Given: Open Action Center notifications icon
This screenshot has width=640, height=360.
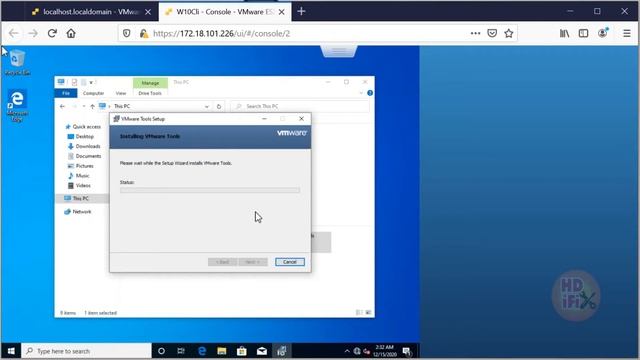Looking at the screenshot, I should [x=407, y=351].
